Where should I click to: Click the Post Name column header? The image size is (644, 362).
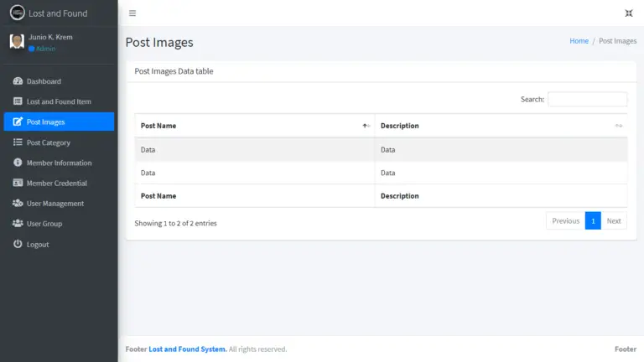pos(254,126)
